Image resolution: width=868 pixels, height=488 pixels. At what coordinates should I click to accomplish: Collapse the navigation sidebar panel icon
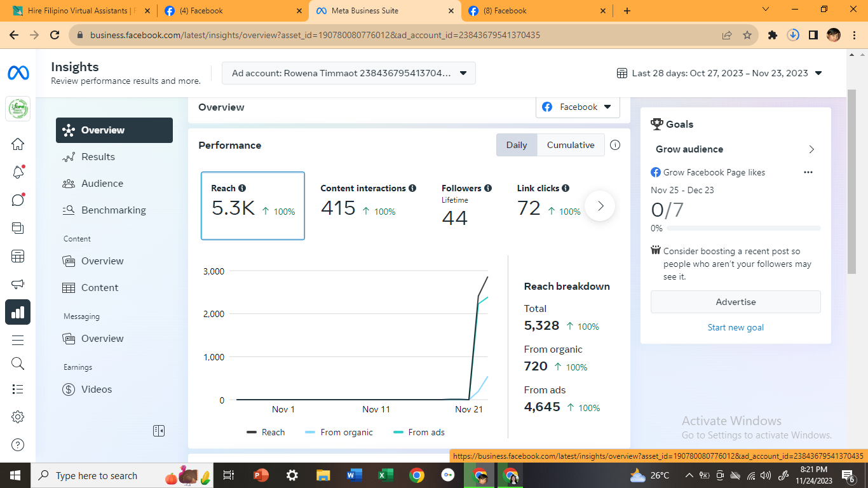click(x=159, y=431)
